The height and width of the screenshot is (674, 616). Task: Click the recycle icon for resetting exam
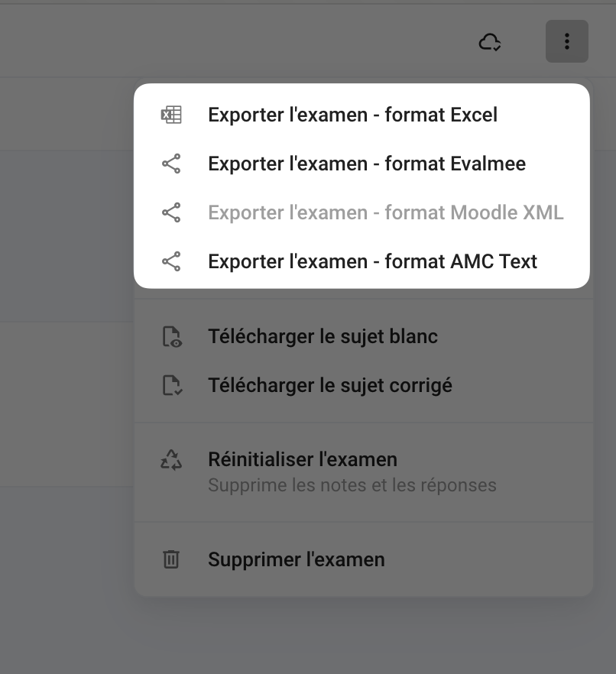click(171, 459)
